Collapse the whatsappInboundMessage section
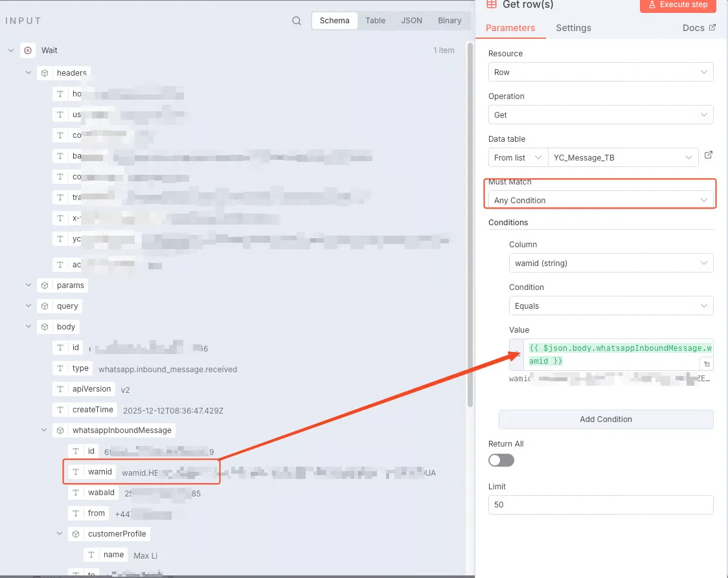 coord(44,430)
